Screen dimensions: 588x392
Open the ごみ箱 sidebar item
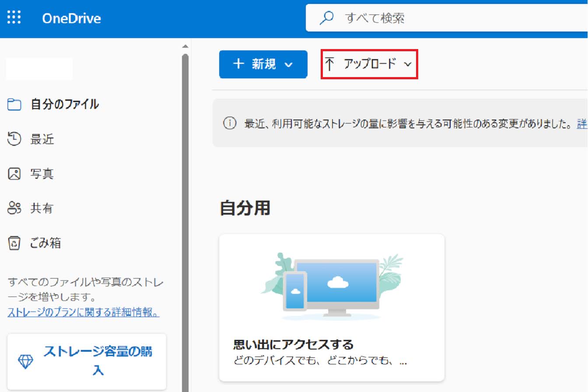(x=45, y=243)
